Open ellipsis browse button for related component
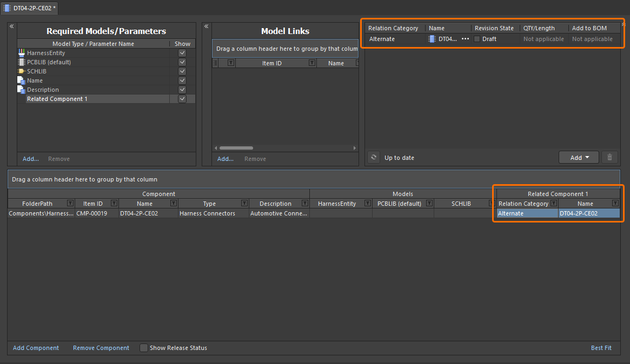 465,39
